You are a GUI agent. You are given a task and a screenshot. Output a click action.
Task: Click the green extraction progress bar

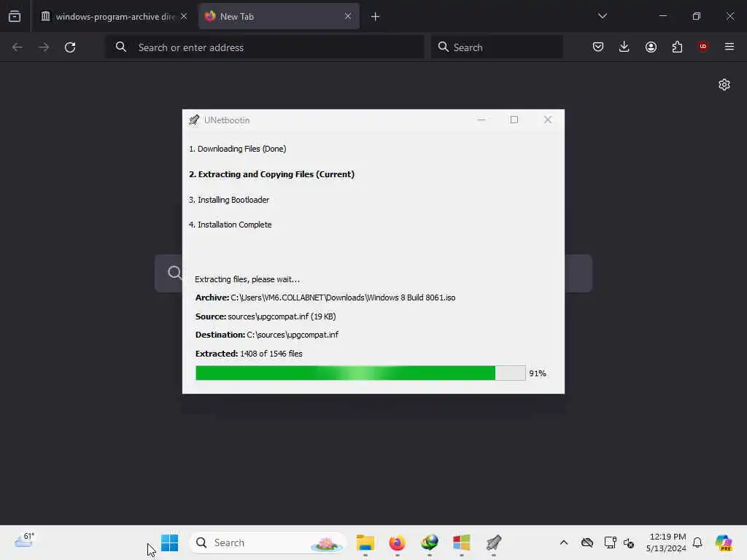[x=360, y=373]
